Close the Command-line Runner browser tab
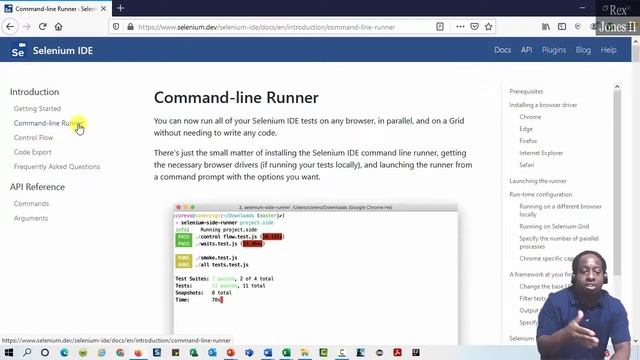 104,9
